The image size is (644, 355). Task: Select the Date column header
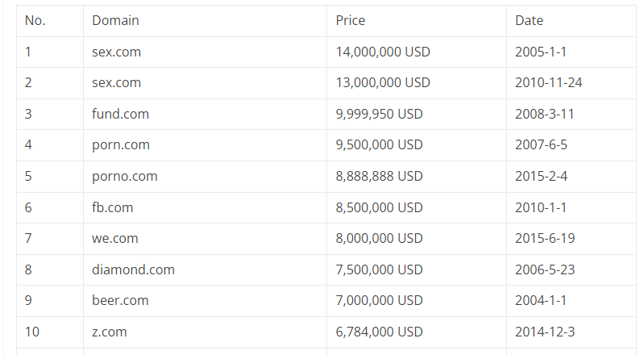529,20
